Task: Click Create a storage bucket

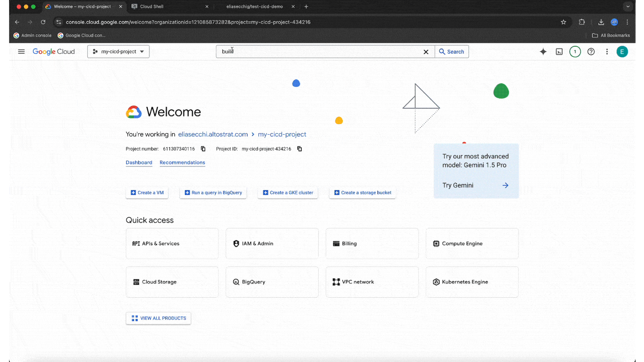Action: point(363,193)
